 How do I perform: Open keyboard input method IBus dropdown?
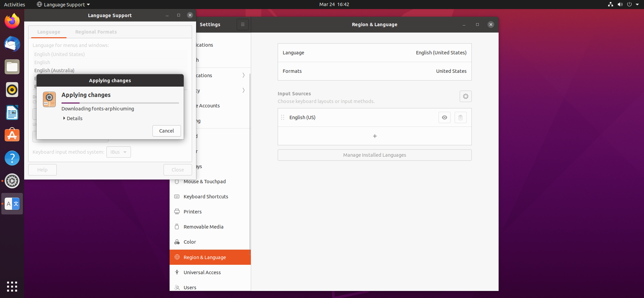(119, 152)
